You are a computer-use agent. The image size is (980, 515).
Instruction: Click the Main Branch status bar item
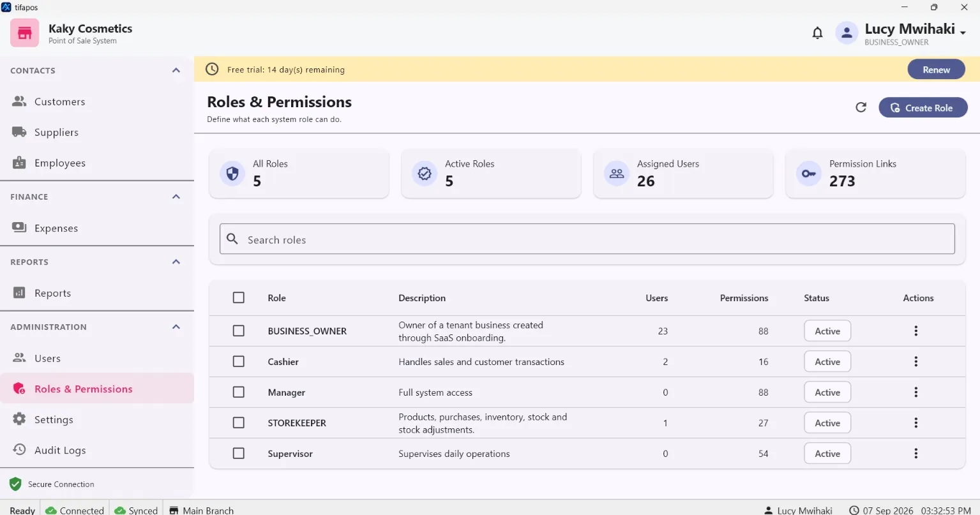click(x=201, y=510)
